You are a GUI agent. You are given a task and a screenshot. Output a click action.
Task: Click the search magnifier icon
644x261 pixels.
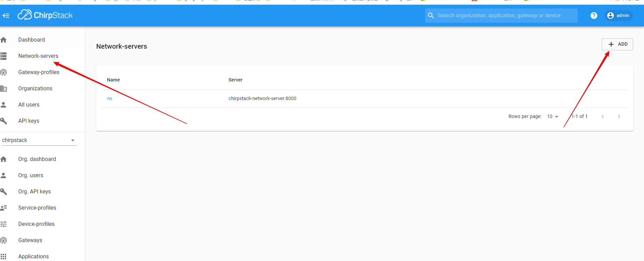(431, 16)
